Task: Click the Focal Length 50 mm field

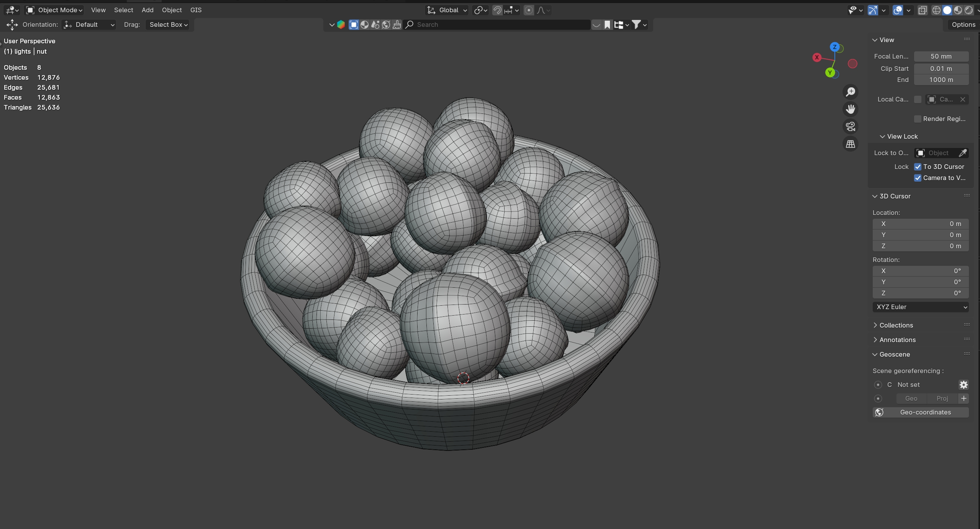Action: [x=941, y=56]
